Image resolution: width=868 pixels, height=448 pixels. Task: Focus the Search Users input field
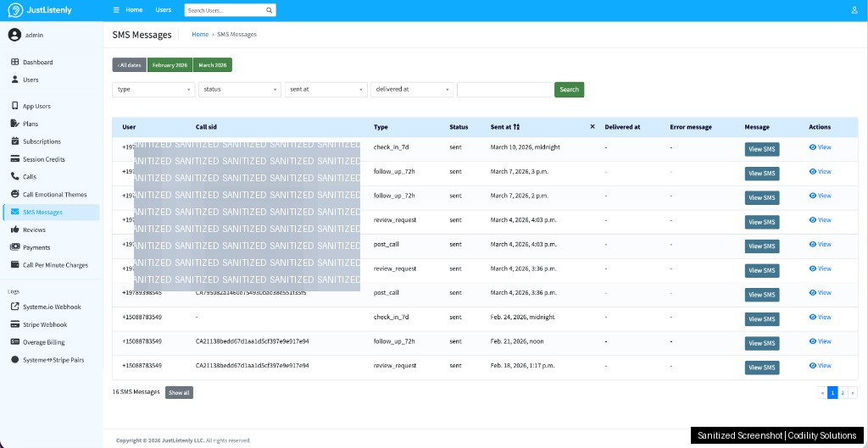coord(224,10)
